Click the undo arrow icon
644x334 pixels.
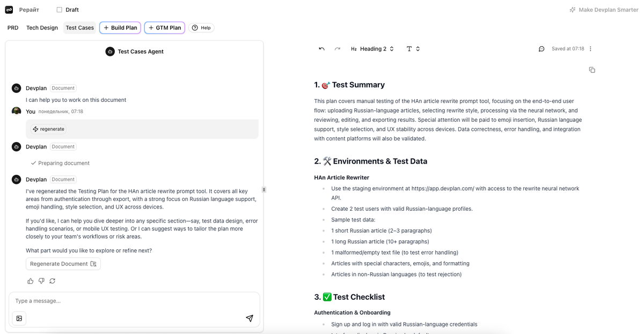tap(321, 49)
